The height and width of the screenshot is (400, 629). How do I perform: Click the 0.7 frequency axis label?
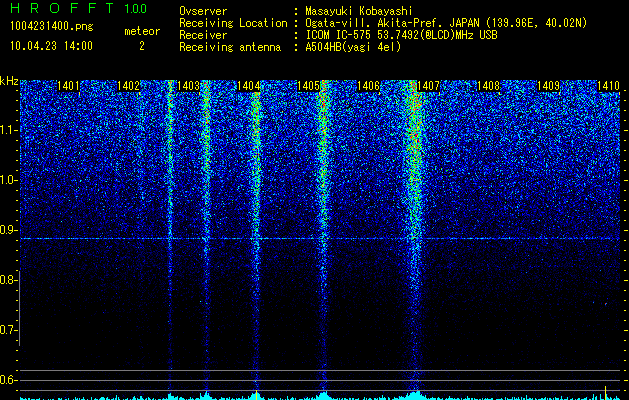[x=8, y=330]
